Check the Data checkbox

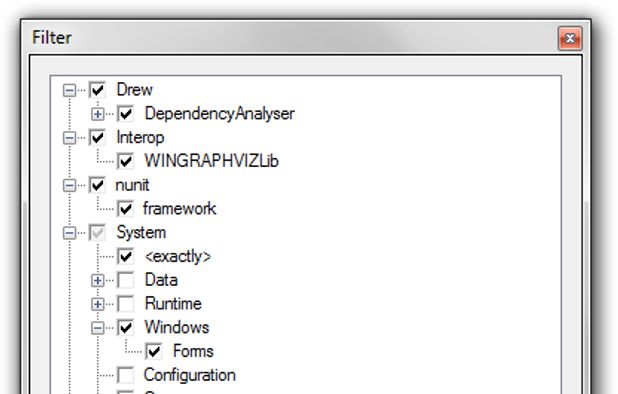point(126,280)
